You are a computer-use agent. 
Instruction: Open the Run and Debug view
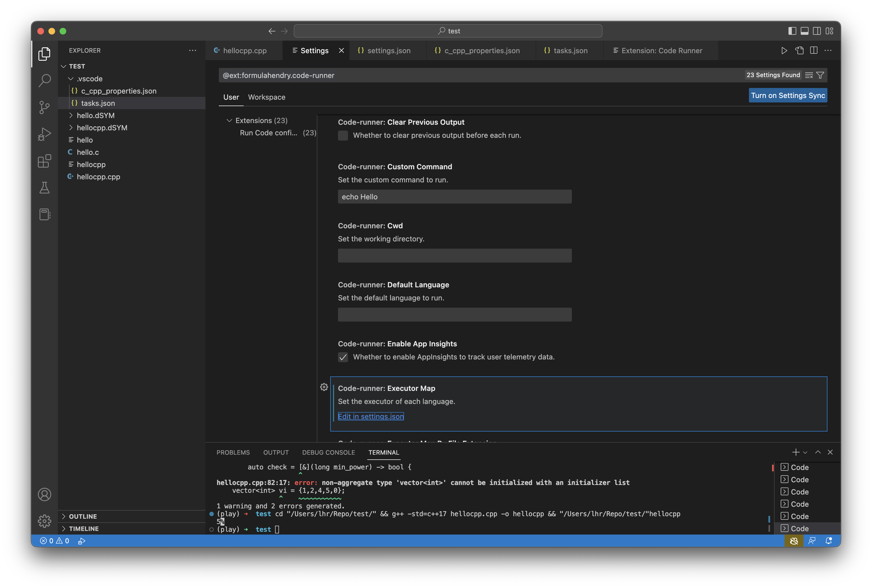(x=45, y=134)
